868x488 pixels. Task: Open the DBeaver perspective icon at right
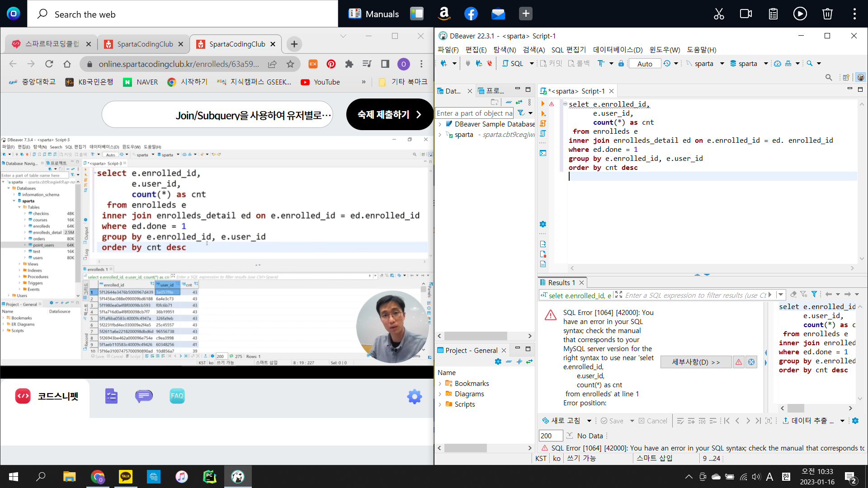(861, 77)
